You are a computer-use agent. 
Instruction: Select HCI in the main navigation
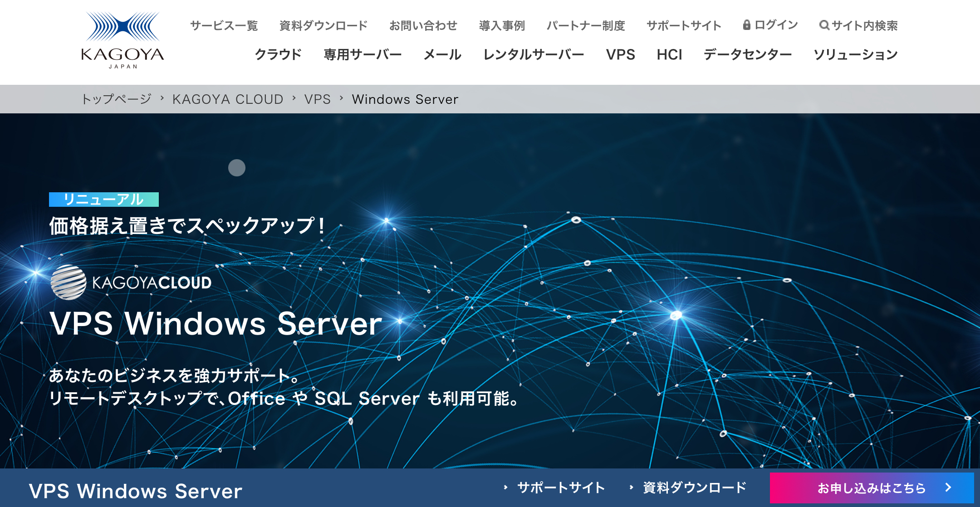click(669, 54)
